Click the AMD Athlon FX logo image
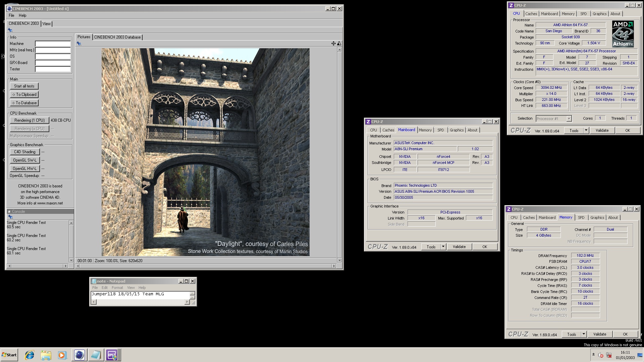Viewport: 644px width, 362px height. [x=623, y=34]
